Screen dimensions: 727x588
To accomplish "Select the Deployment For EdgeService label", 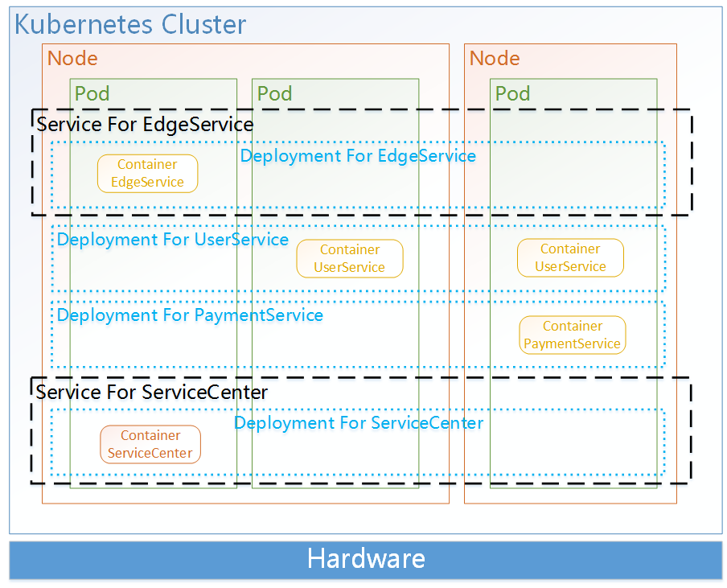I will pyautogui.click(x=358, y=156).
